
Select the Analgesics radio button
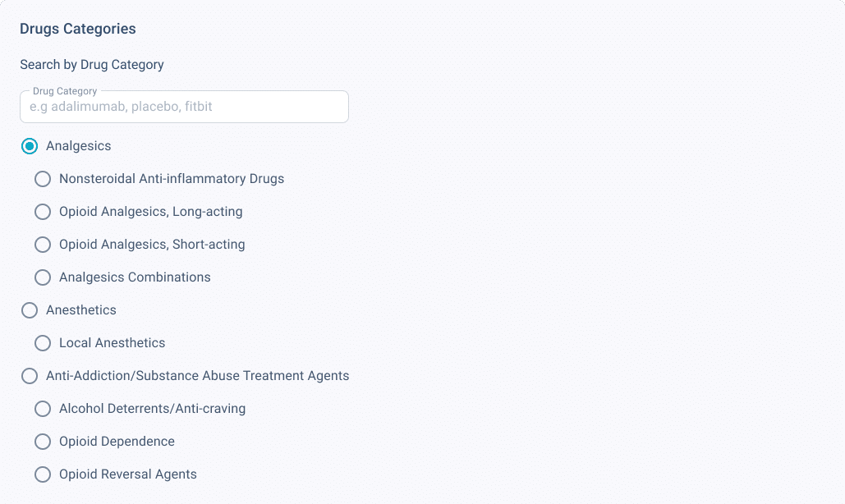coord(30,146)
